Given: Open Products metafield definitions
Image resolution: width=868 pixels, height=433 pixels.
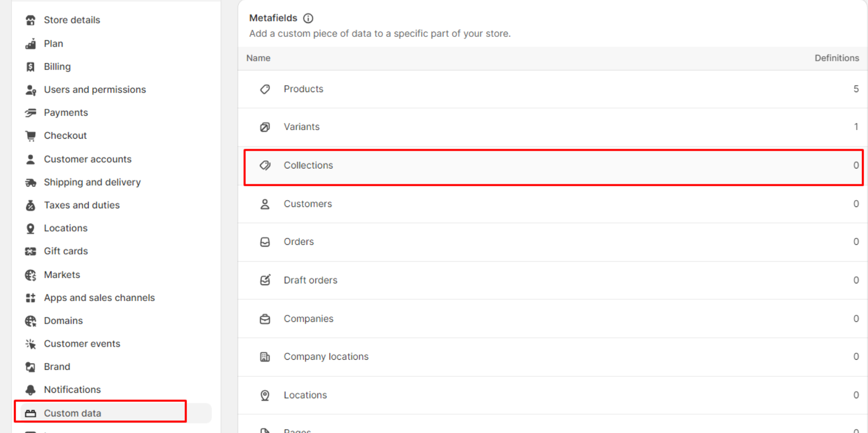Looking at the screenshot, I should pyautogui.click(x=553, y=89).
